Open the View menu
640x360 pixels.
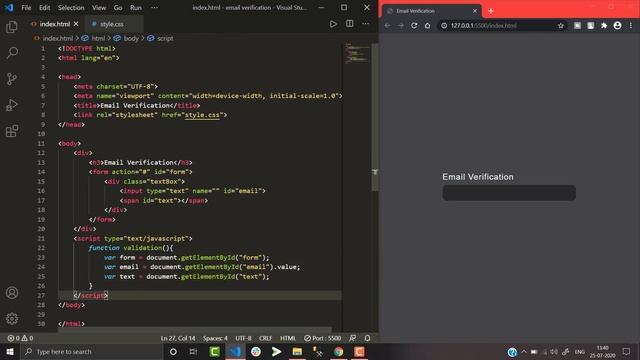coord(99,7)
